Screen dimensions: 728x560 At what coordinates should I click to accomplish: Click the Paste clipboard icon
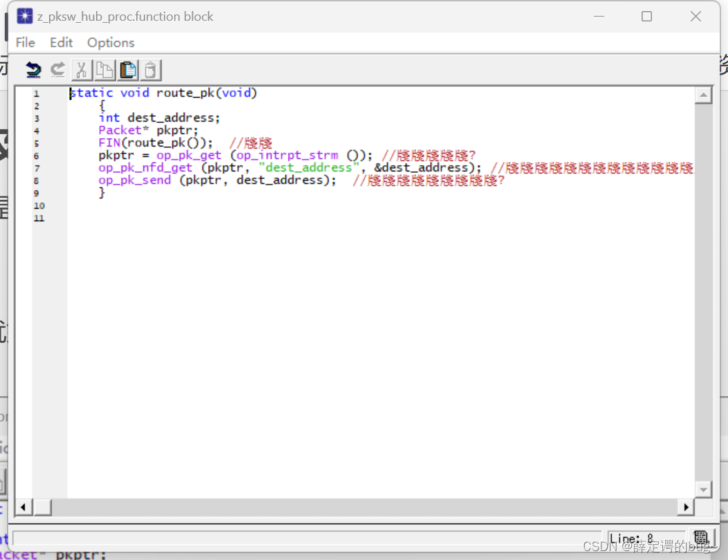(x=127, y=69)
